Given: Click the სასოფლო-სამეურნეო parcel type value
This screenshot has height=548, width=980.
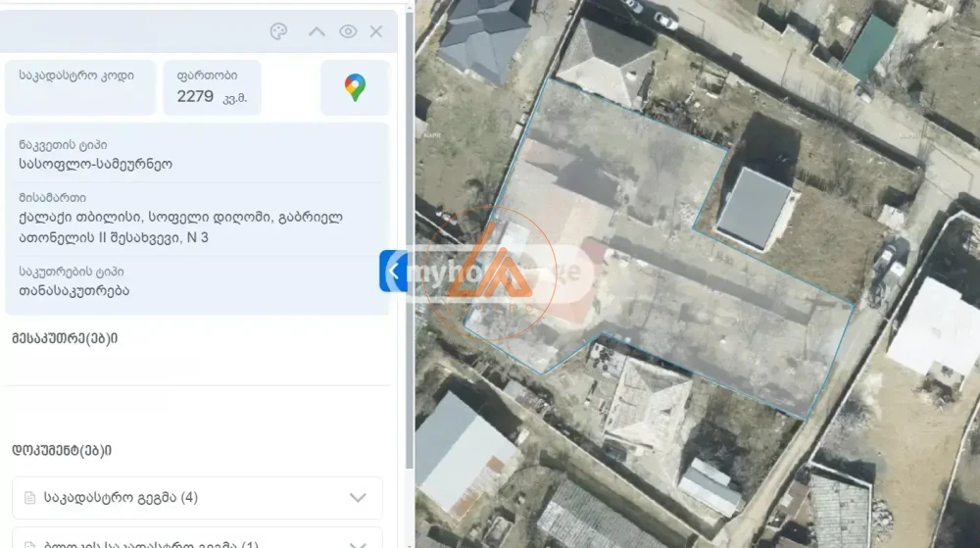Looking at the screenshot, I should (95, 164).
